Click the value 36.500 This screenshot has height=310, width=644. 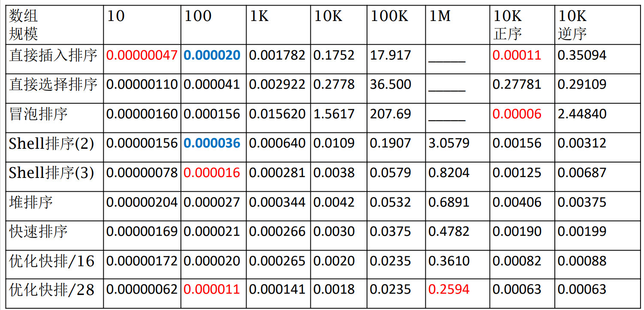(391, 84)
